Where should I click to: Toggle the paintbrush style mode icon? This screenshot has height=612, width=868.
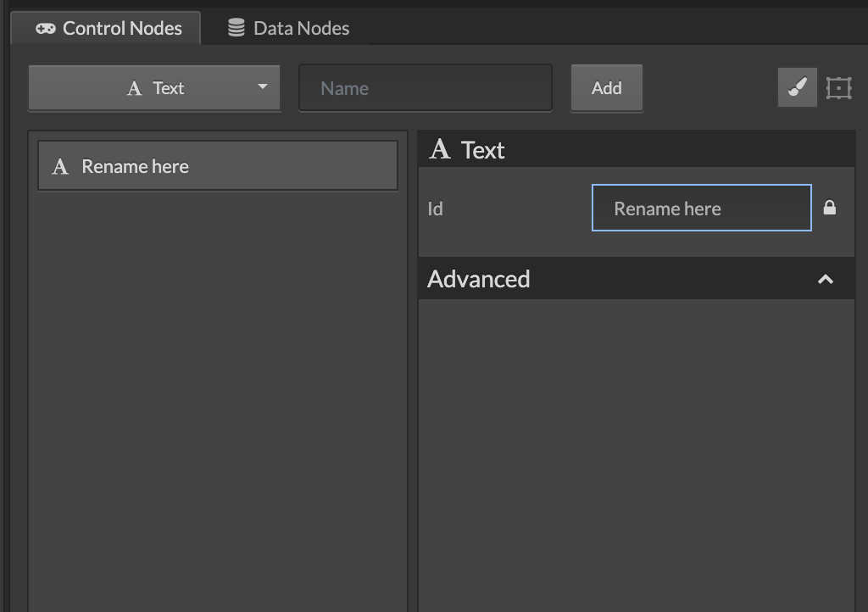click(x=797, y=87)
